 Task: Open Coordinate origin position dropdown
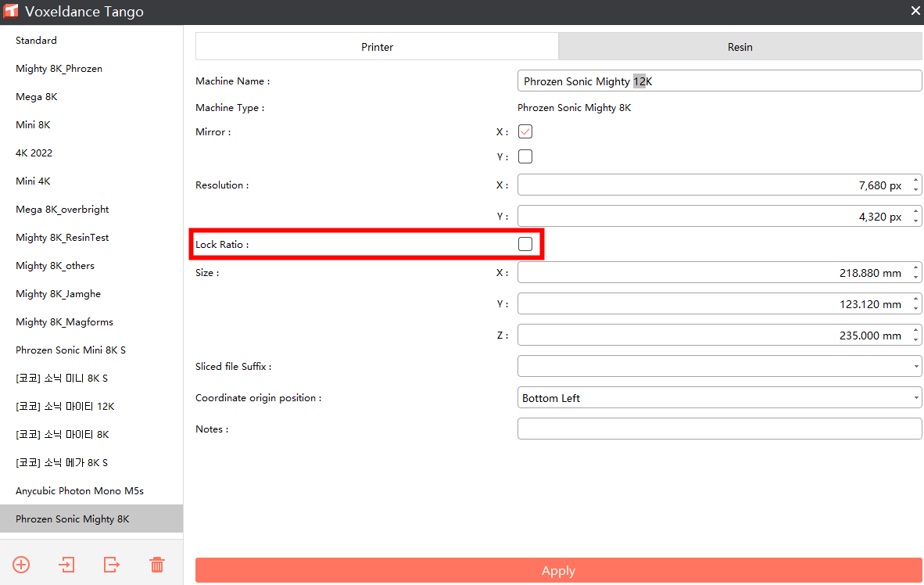719,397
